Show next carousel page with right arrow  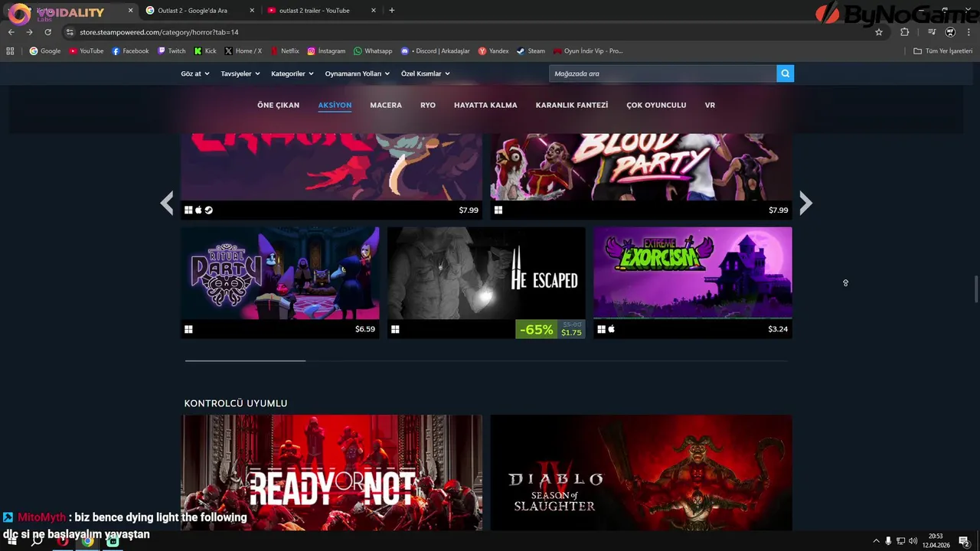click(805, 203)
